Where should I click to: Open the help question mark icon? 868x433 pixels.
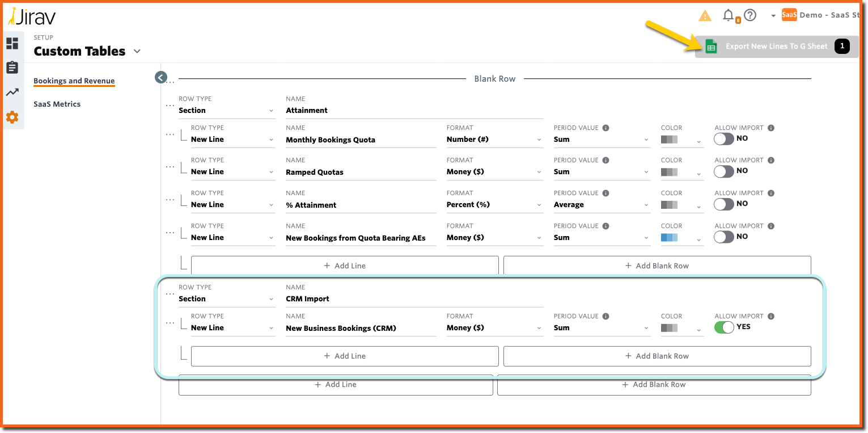pos(750,15)
